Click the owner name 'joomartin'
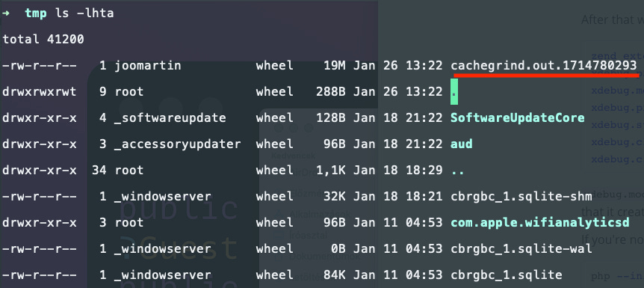 (x=148, y=65)
